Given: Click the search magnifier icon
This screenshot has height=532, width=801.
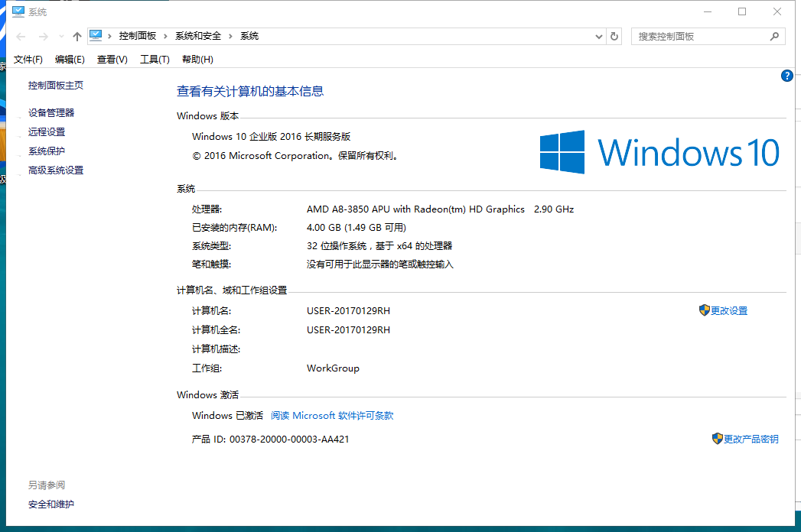Looking at the screenshot, I should pyautogui.click(x=774, y=36).
